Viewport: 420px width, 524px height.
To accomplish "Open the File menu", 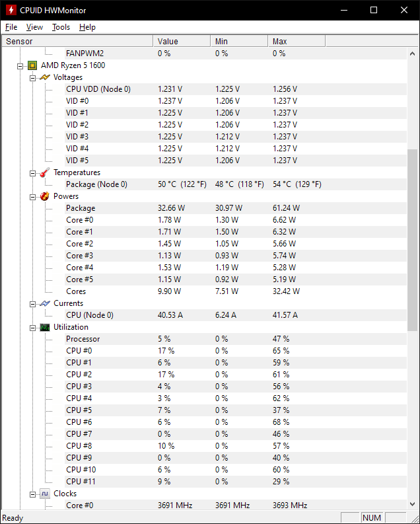I will (11, 27).
